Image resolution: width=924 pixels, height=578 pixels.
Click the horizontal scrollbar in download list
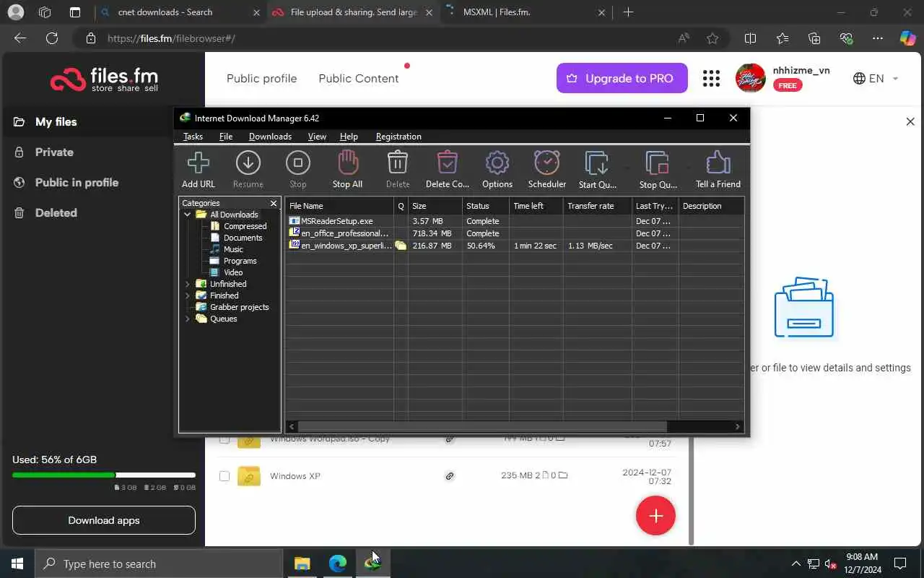pos(482,426)
